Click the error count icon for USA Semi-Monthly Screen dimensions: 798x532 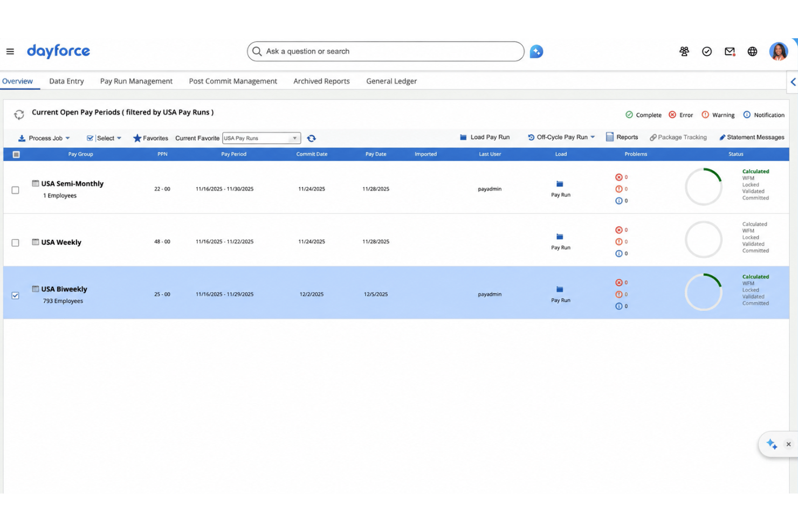(619, 177)
